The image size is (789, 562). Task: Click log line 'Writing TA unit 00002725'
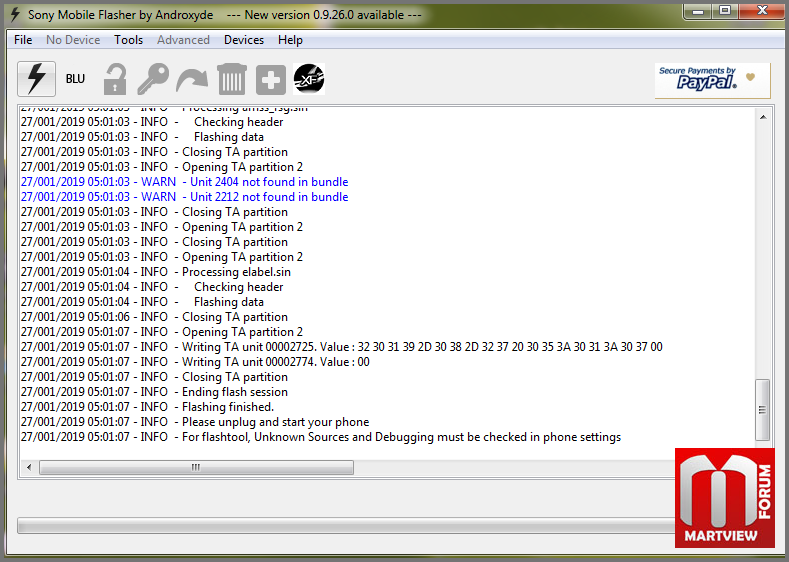point(342,347)
